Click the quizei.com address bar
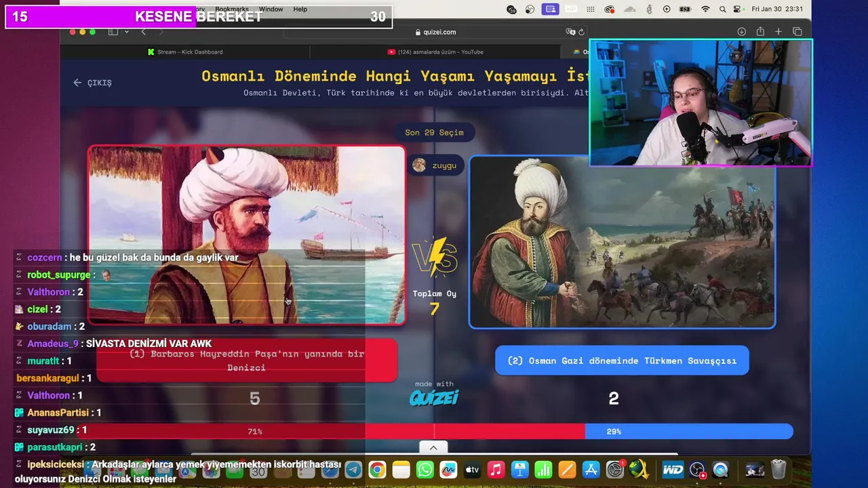The image size is (868, 488). [x=435, y=32]
